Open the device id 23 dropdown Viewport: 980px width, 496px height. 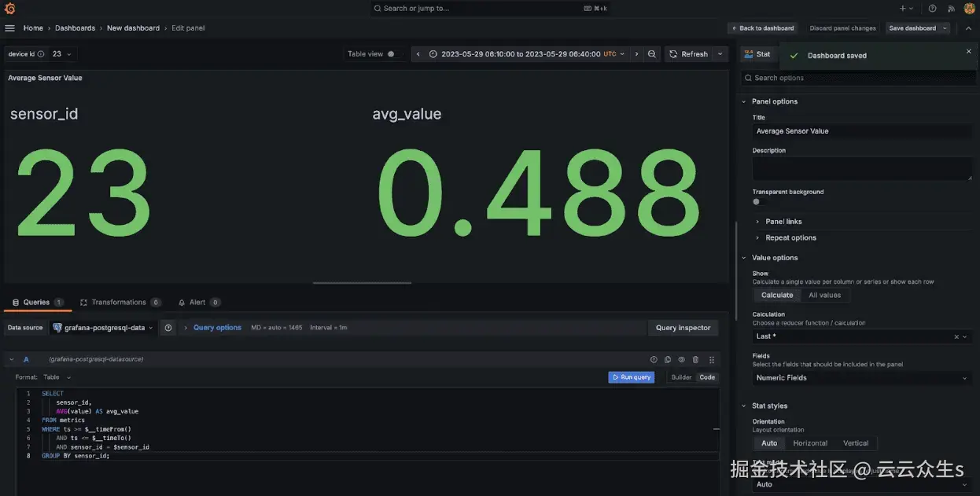pos(62,54)
